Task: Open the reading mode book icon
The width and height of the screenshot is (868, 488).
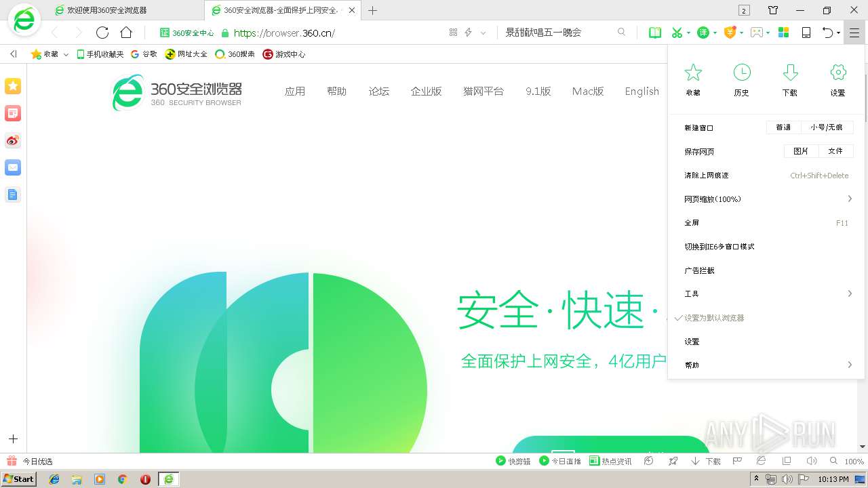Action: (655, 33)
